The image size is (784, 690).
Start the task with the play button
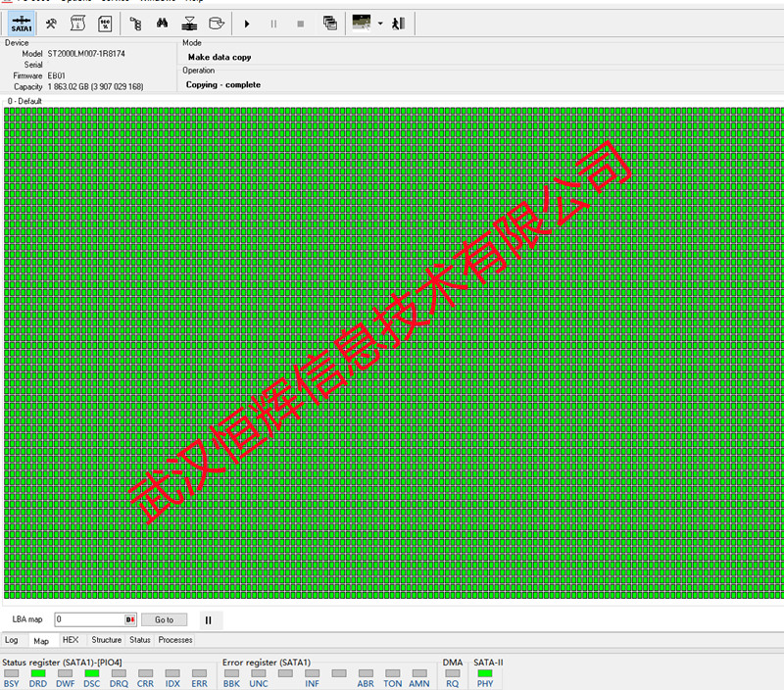pos(247,24)
